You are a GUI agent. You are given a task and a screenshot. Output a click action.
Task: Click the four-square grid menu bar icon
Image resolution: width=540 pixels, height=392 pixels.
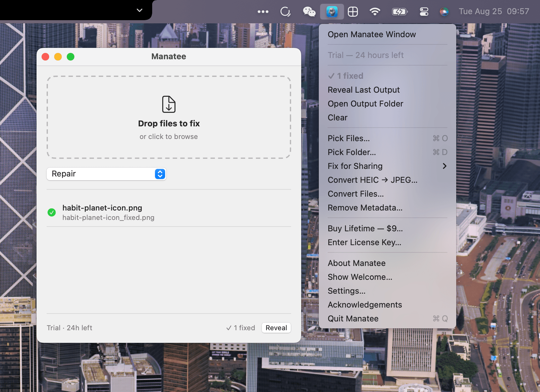coord(353,12)
